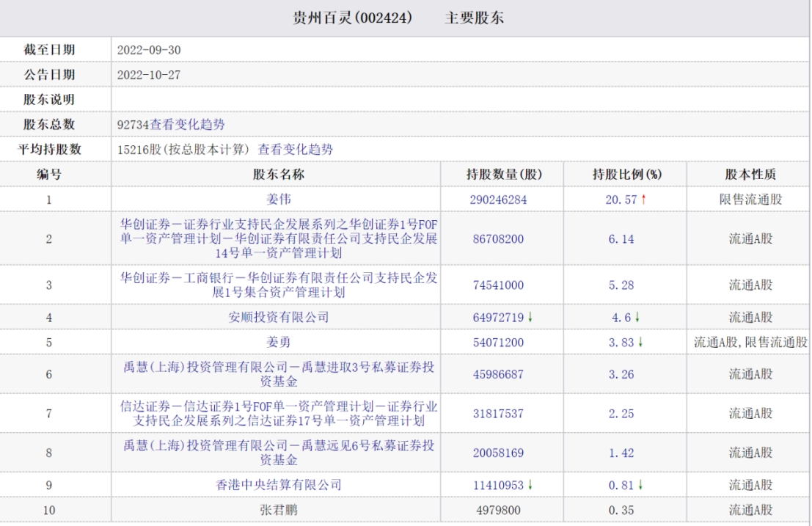Open 禹慧进取3号私募证券投资基金 shareholder link

[x=278, y=374]
